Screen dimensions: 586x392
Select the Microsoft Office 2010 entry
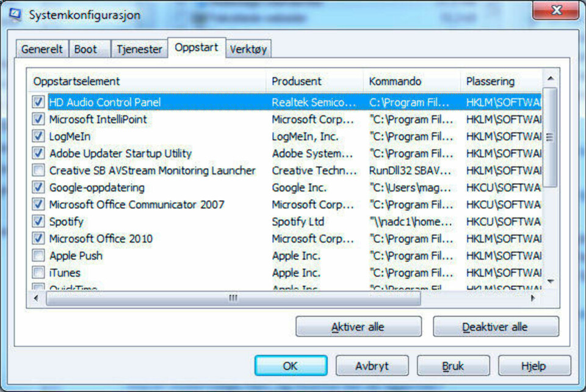coord(101,239)
